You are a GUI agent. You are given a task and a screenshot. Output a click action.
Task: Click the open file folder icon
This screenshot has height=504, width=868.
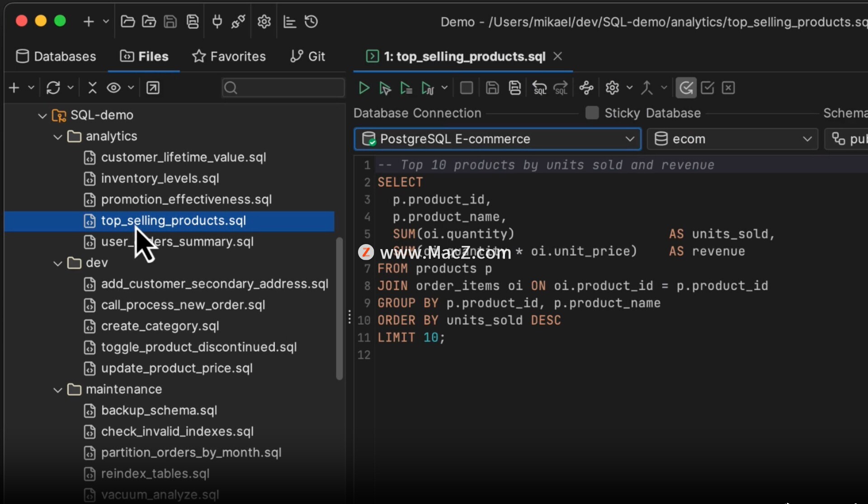(x=127, y=22)
